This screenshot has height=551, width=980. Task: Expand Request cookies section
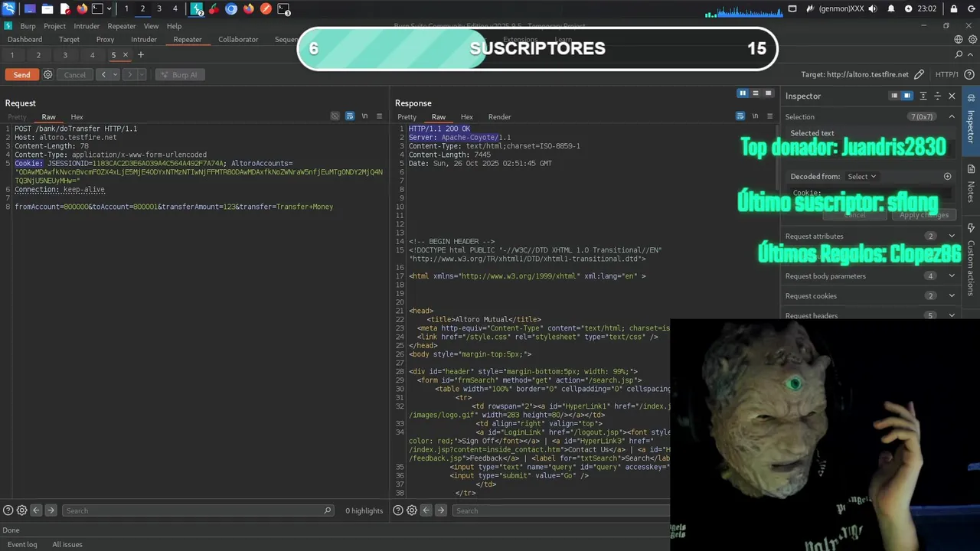tap(952, 296)
